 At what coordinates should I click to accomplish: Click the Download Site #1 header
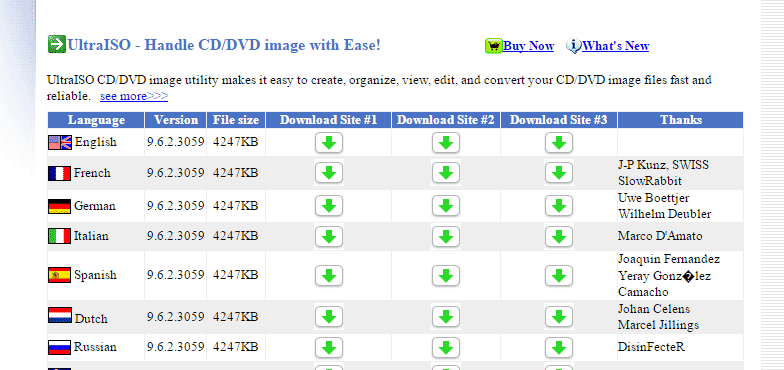[328, 120]
